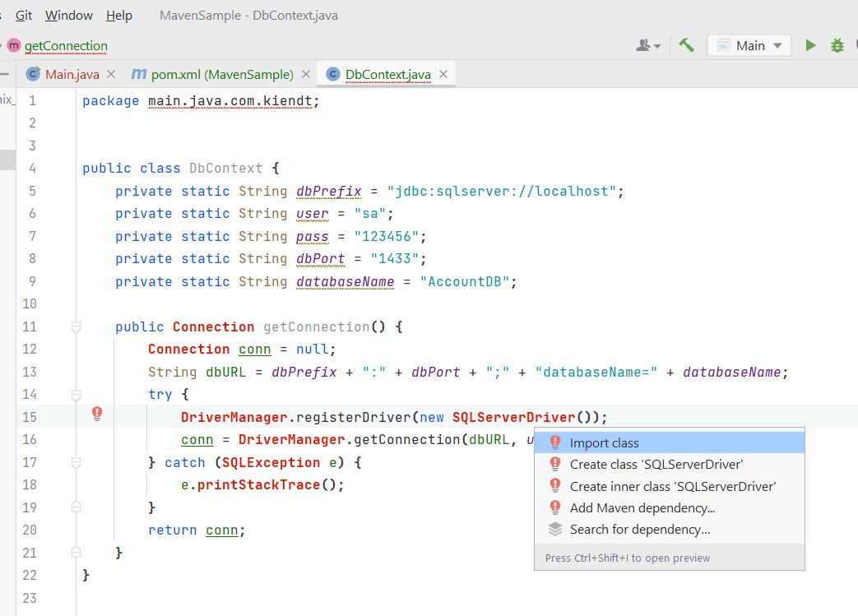Close the Main.java tab
858x616 pixels.
click(x=112, y=74)
